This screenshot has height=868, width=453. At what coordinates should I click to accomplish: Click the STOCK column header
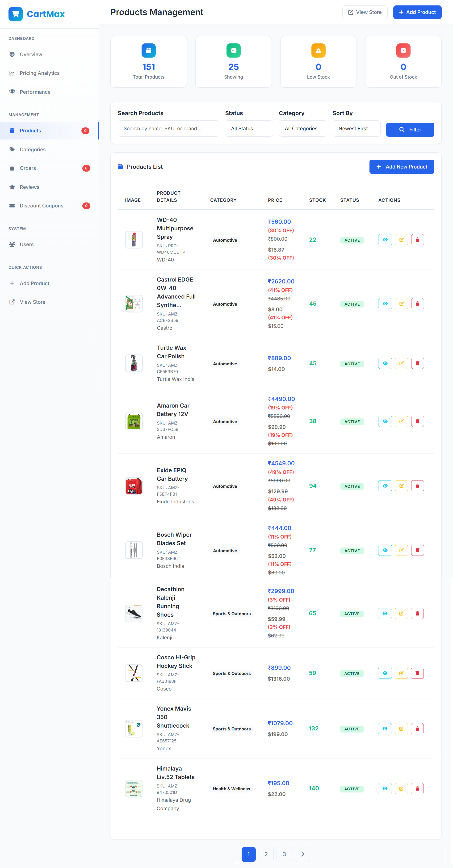point(317,200)
